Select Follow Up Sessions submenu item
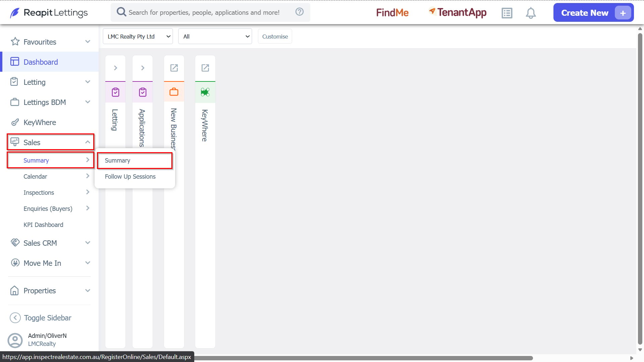 130,177
